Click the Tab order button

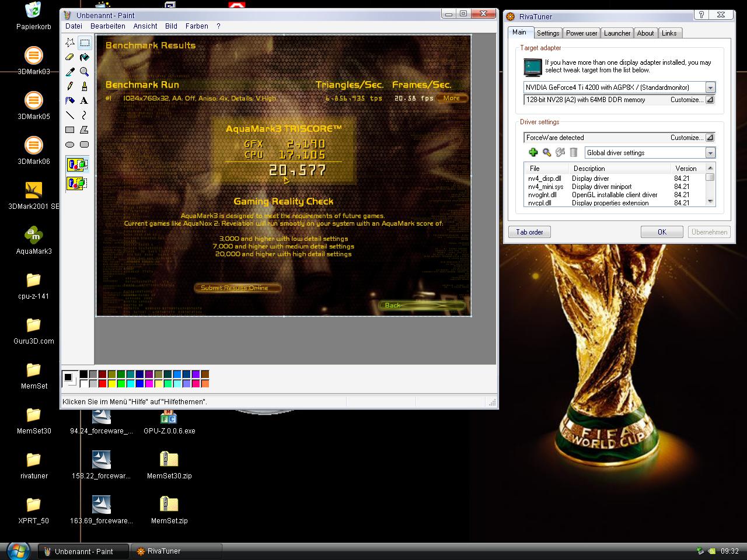point(529,232)
